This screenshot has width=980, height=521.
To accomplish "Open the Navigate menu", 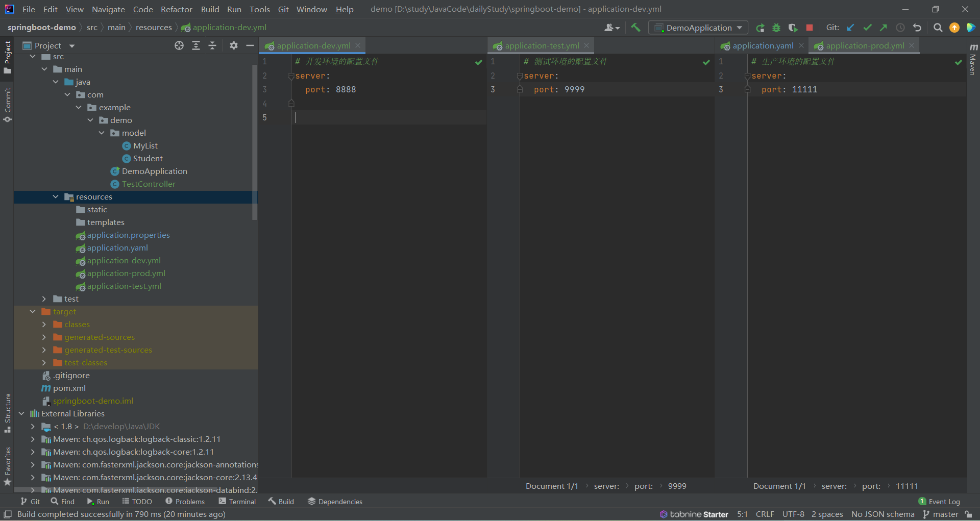I will (x=108, y=9).
